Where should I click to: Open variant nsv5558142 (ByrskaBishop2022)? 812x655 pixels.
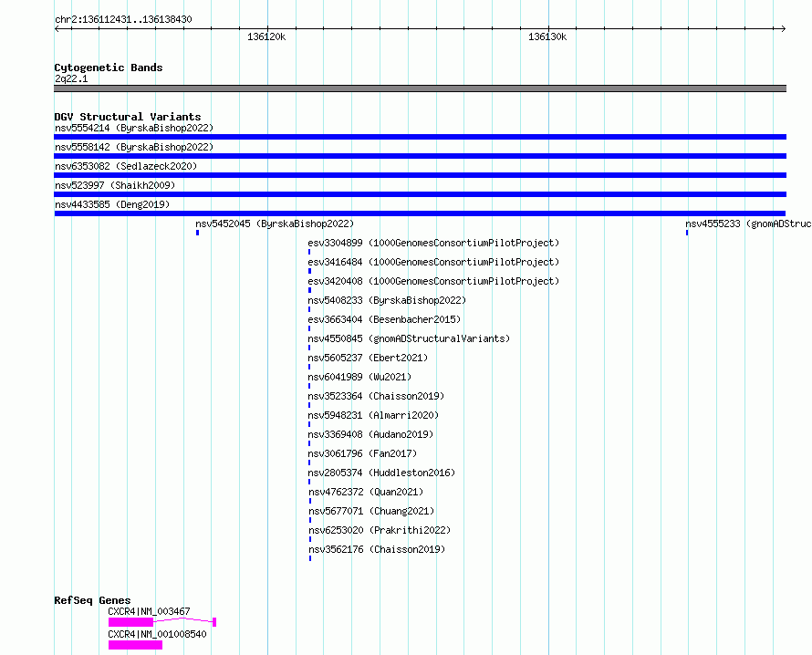click(134, 147)
